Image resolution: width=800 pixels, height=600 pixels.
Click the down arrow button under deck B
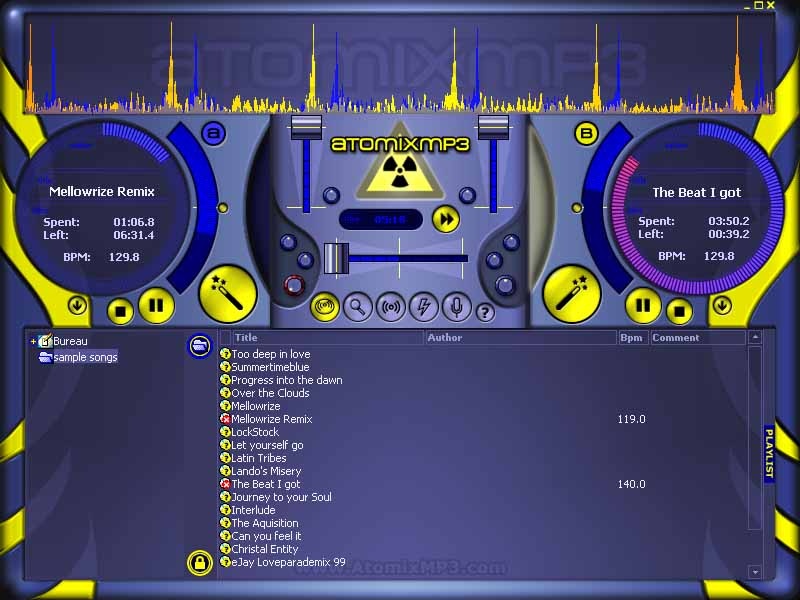721,305
